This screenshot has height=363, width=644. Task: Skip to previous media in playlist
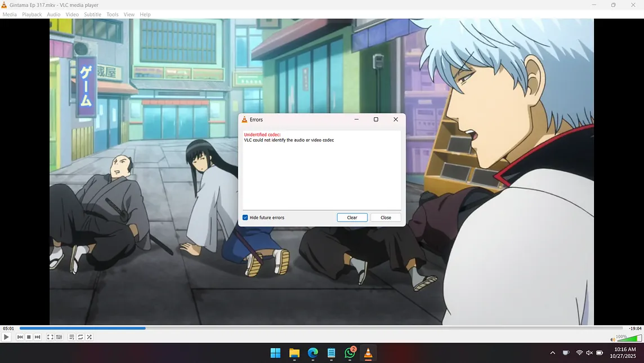coord(20,337)
